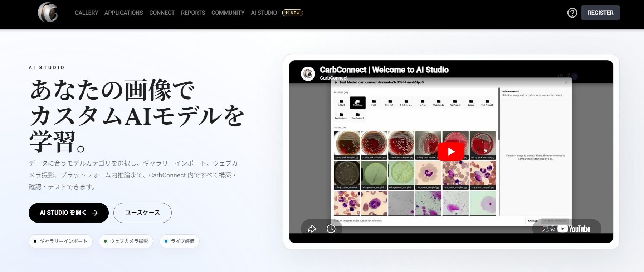Click the CarbConnect channel name under the video title

point(333,78)
